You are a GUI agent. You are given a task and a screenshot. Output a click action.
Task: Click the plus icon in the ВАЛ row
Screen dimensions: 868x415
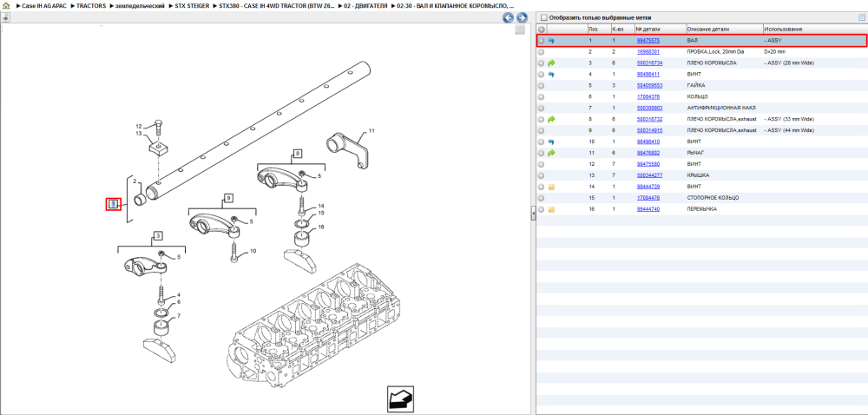[542, 41]
